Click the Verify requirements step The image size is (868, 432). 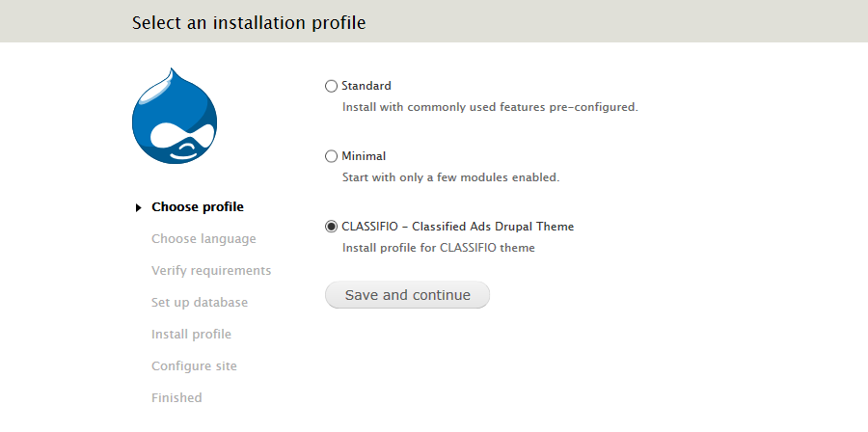pos(211,271)
